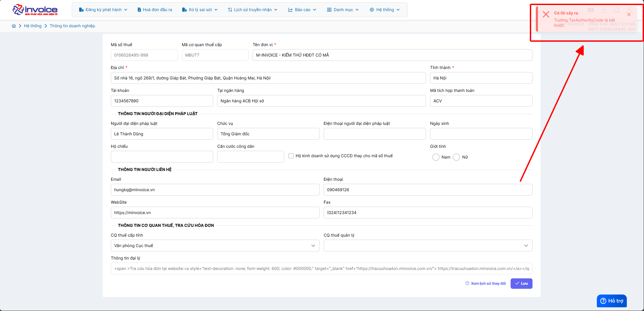Click 'THÔNG TIN NGƯỜI LIÊN HỆ' heading

click(x=145, y=170)
